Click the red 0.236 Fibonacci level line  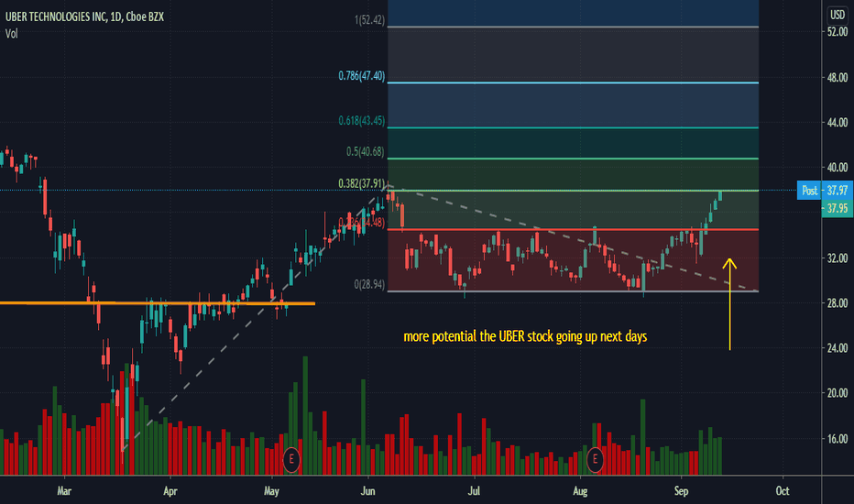click(573, 230)
